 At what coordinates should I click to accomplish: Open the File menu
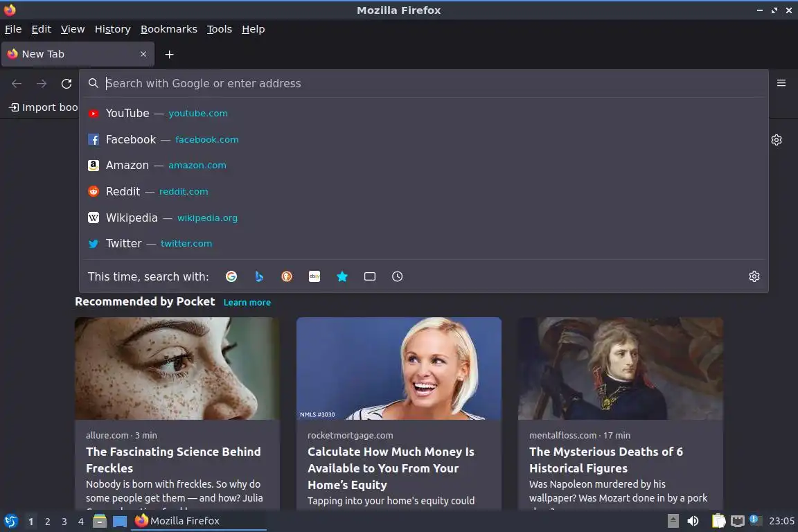click(x=13, y=29)
